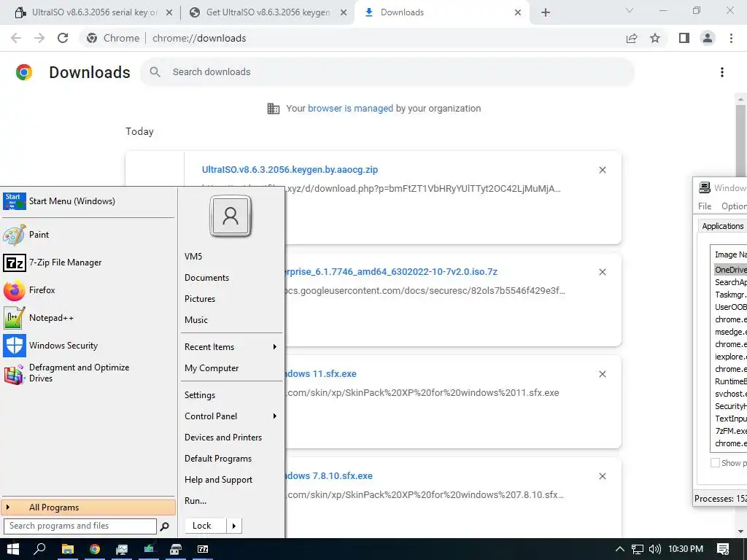Expand the Recent Items submenu arrow

coord(275,346)
